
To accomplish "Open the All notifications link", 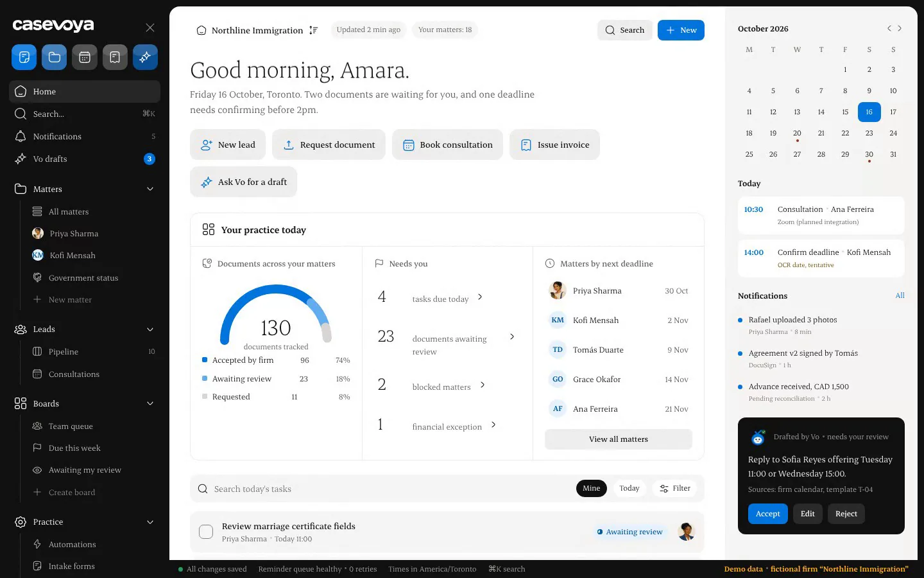I will (x=900, y=295).
